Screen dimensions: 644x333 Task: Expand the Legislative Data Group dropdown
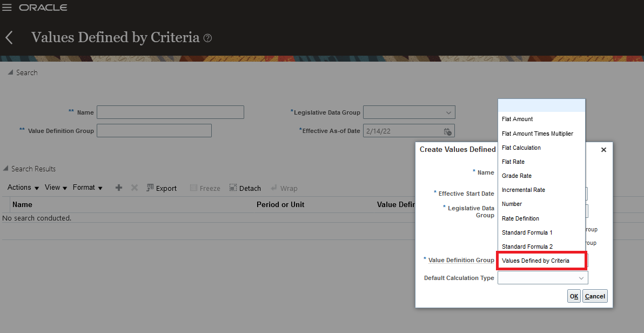click(x=448, y=112)
